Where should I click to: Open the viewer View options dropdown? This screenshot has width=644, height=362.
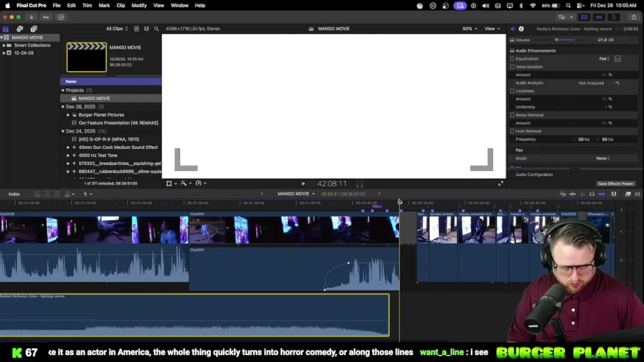click(x=492, y=29)
